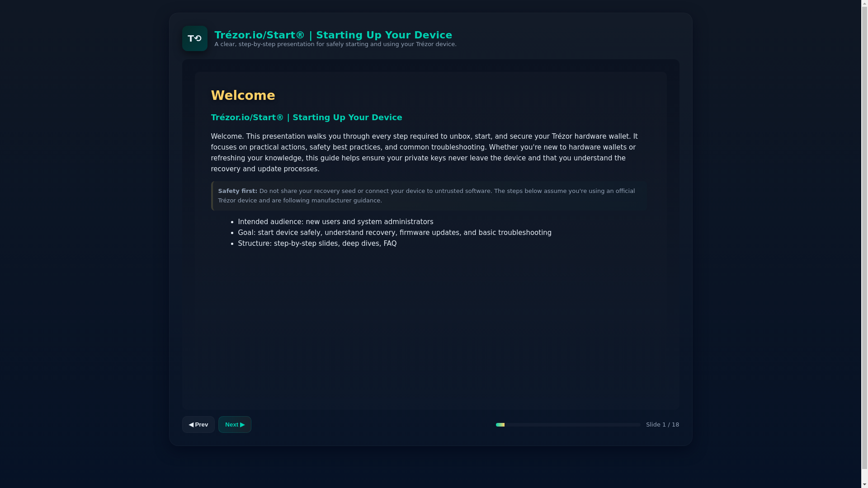Click the welcome introduction paragraph
868x488 pixels.
click(x=429, y=153)
